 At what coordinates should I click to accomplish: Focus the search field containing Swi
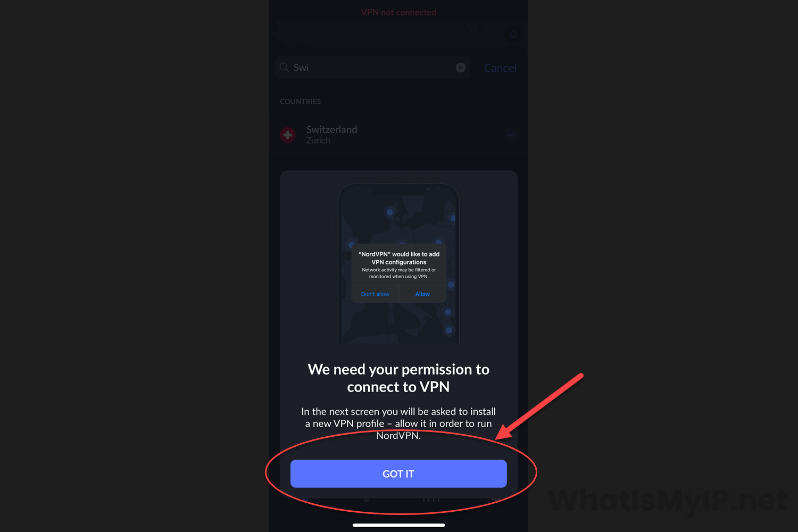[x=372, y=68]
